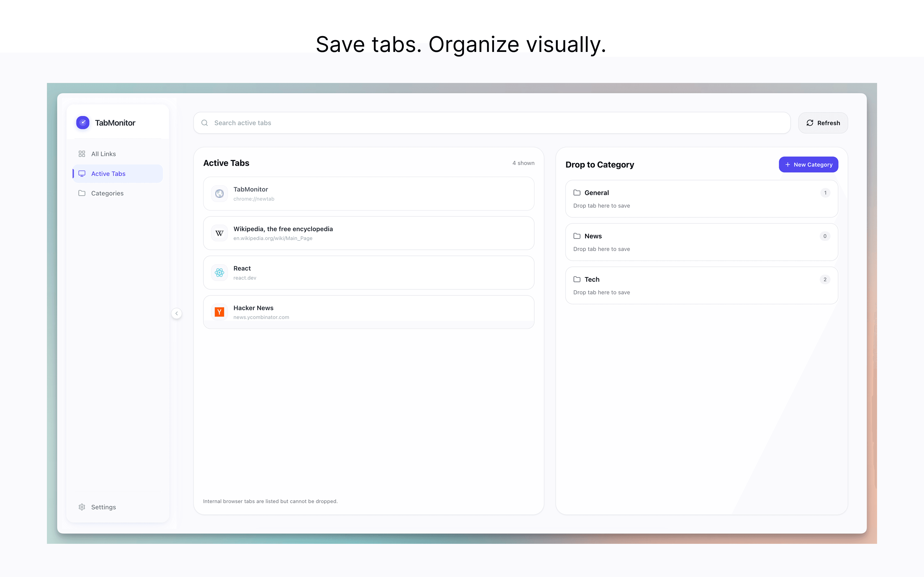Image resolution: width=924 pixels, height=577 pixels.
Task: Click the Hacker News Y favicon
Action: (219, 312)
